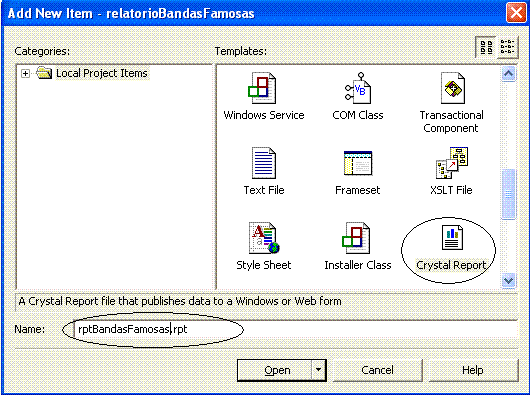Click the Local Project Items folder icon

pyautogui.click(x=44, y=73)
